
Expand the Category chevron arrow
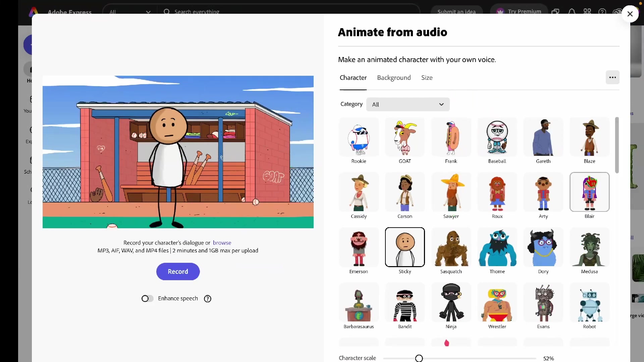click(441, 104)
